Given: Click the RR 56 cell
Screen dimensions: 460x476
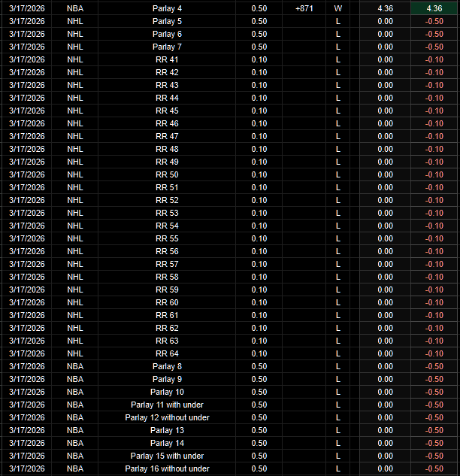Looking at the screenshot, I should [167, 251].
